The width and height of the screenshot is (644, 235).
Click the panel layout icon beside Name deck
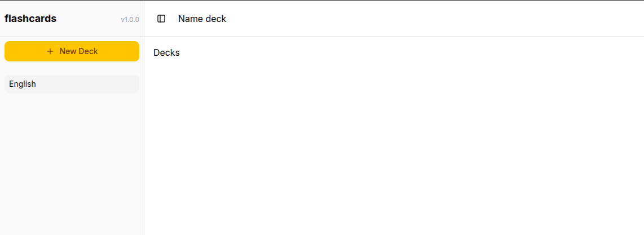coord(161,19)
